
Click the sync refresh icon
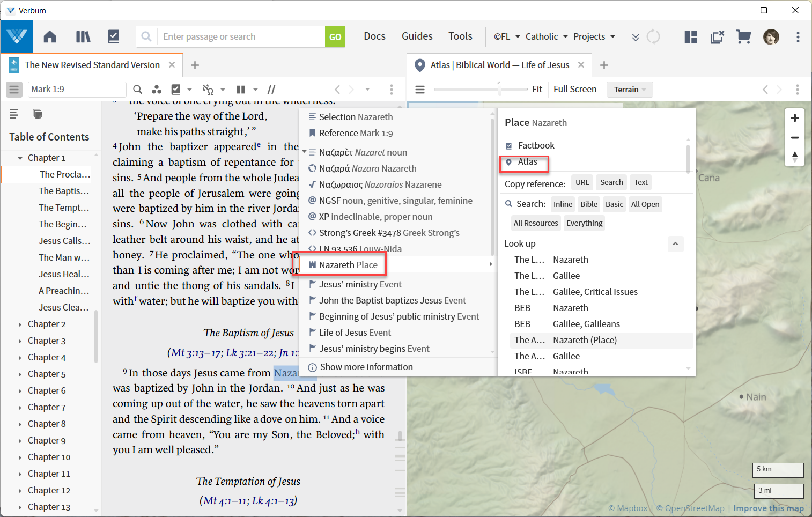pyautogui.click(x=653, y=36)
